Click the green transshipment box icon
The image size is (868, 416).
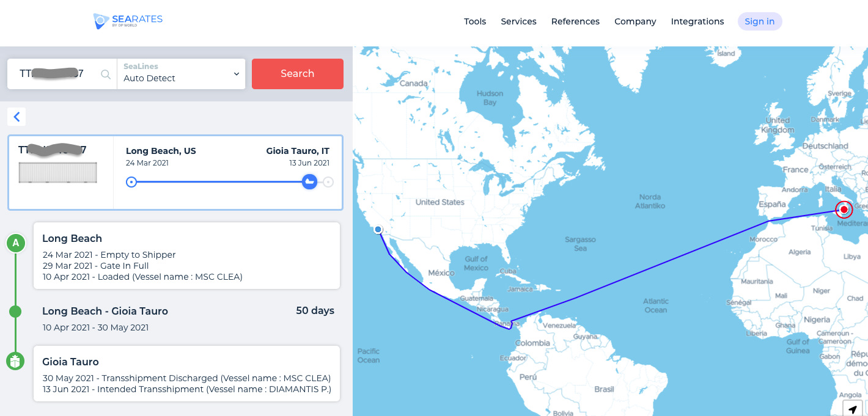point(15,361)
